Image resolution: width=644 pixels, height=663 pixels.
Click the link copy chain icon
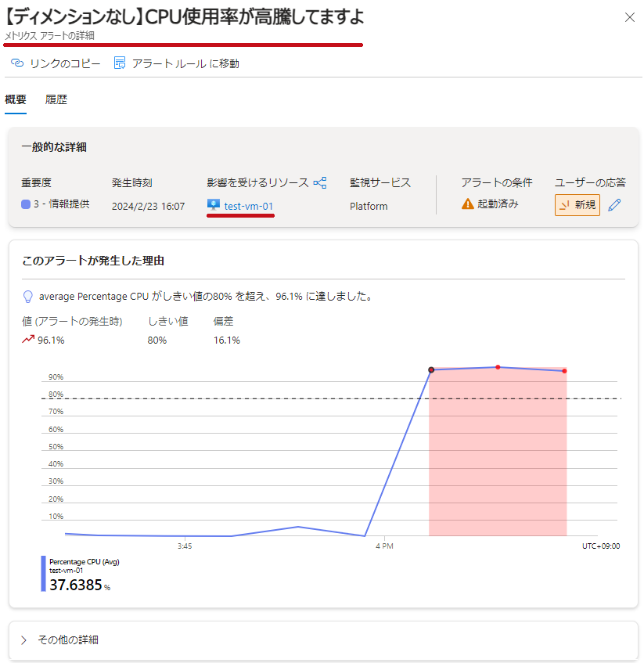(x=17, y=63)
